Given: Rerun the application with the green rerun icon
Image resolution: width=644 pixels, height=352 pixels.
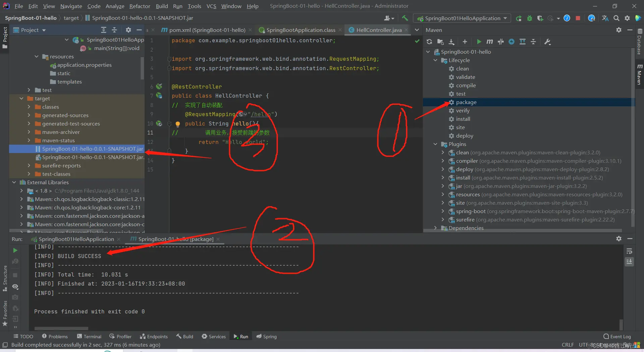Looking at the screenshot, I should (519, 18).
